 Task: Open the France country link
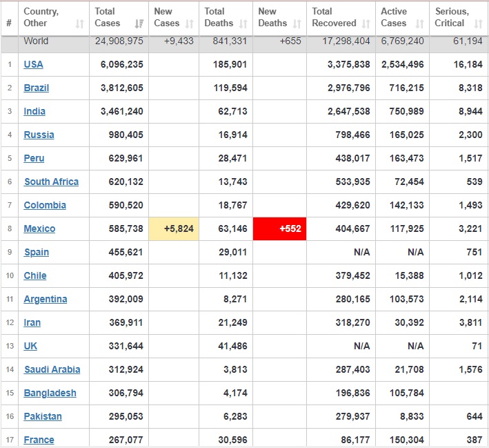[x=39, y=440]
